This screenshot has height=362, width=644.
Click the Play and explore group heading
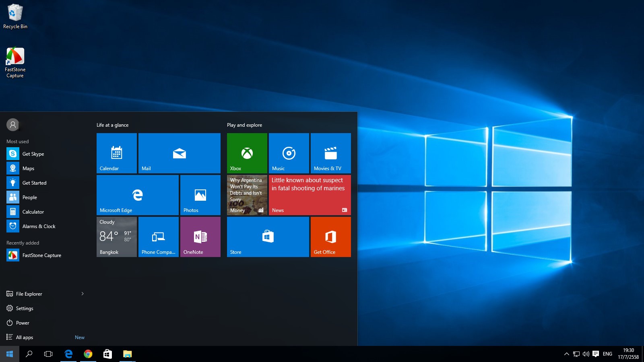(x=244, y=125)
